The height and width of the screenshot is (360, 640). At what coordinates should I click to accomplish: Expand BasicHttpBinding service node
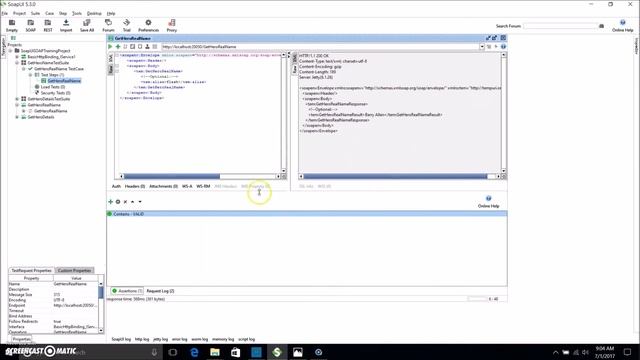(x=17, y=57)
